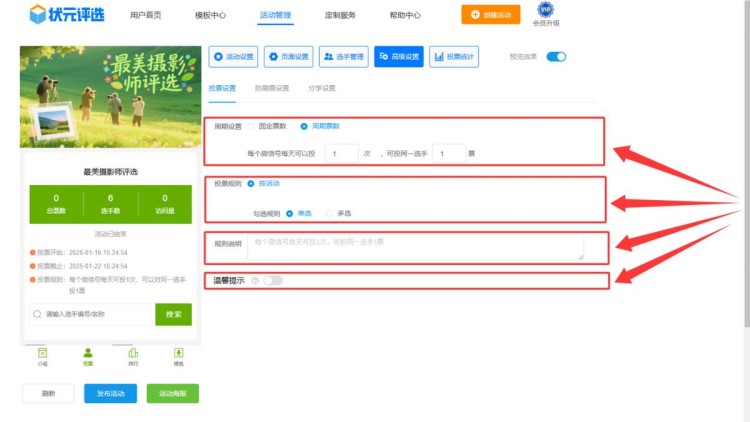Open 选手管理 with the people icon
This screenshot has width=750, height=422.
coord(343,57)
